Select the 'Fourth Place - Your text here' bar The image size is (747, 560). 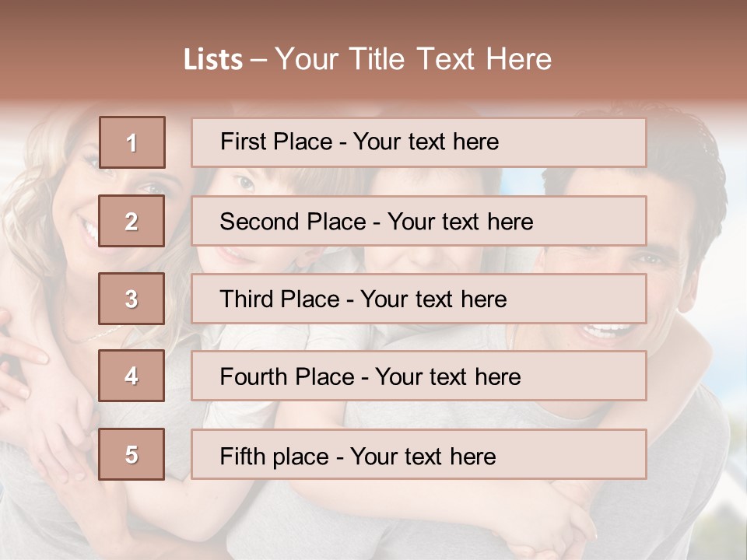[419, 376]
